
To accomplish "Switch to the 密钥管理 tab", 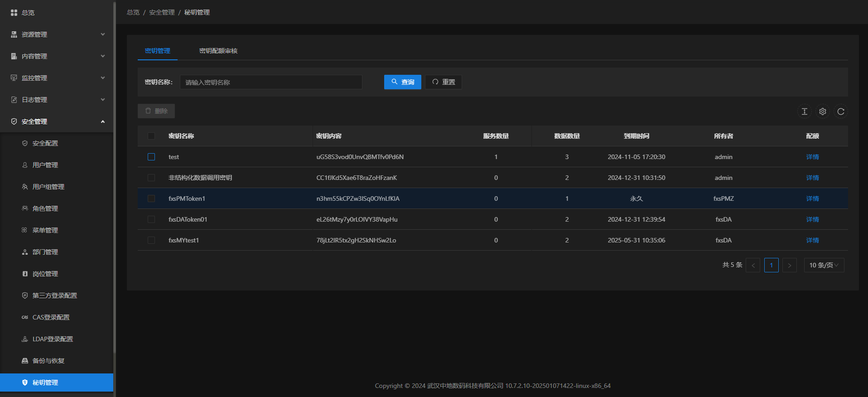I will [158, 51].
